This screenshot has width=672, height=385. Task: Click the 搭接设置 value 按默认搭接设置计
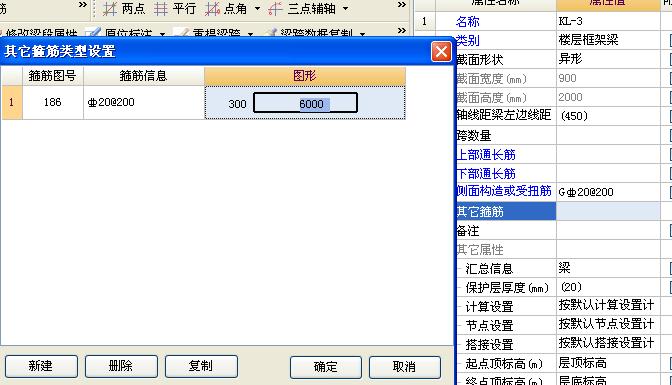click(606, 343)
